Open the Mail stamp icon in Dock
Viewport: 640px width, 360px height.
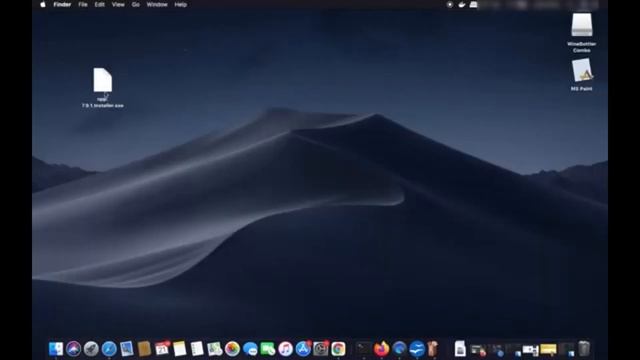(x=127, y=349)
